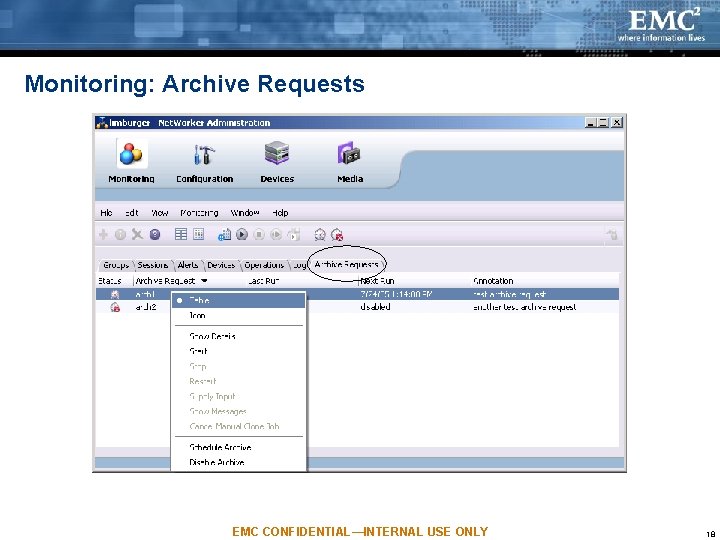Open the Help menu

click(x=280, y=213)
